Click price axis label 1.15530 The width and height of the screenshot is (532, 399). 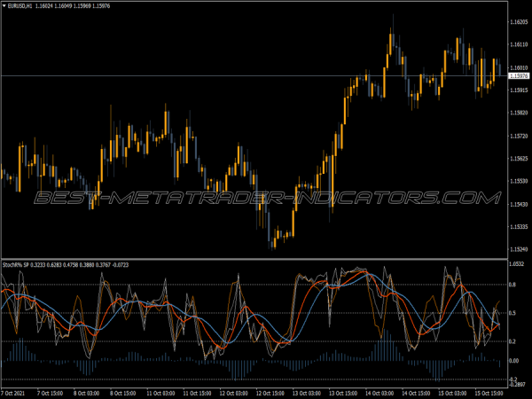coord(519,181)
